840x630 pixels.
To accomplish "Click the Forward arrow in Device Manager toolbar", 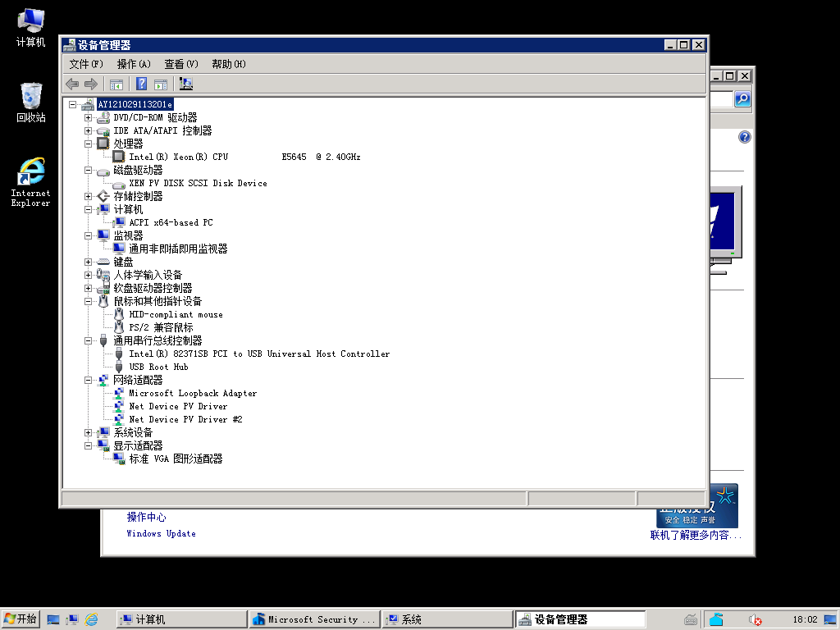I will (91, 84).
